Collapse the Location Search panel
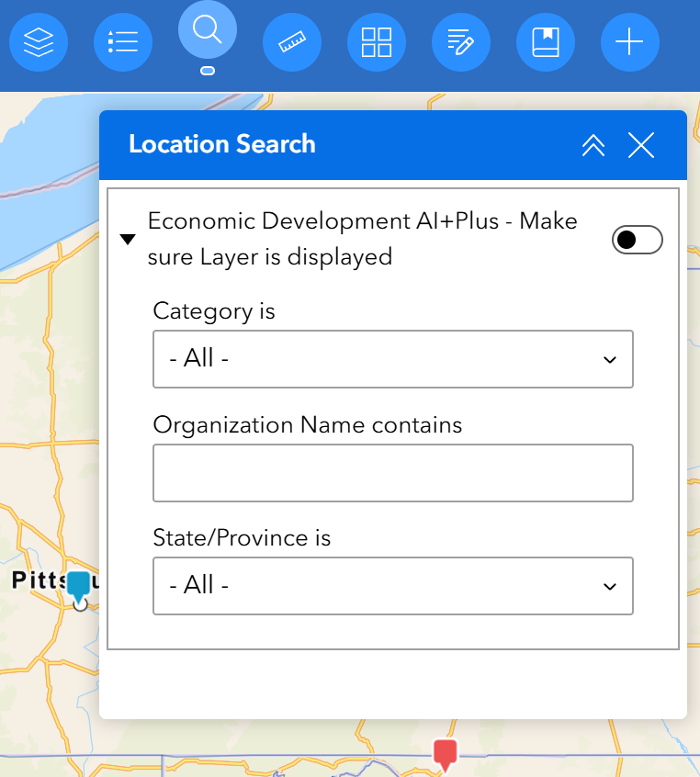 click(593, 145)
